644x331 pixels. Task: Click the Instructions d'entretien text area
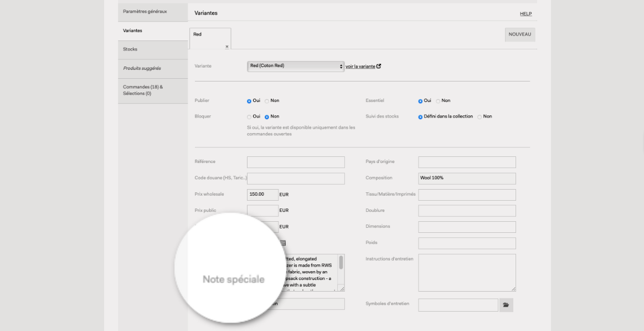point(467,273)
